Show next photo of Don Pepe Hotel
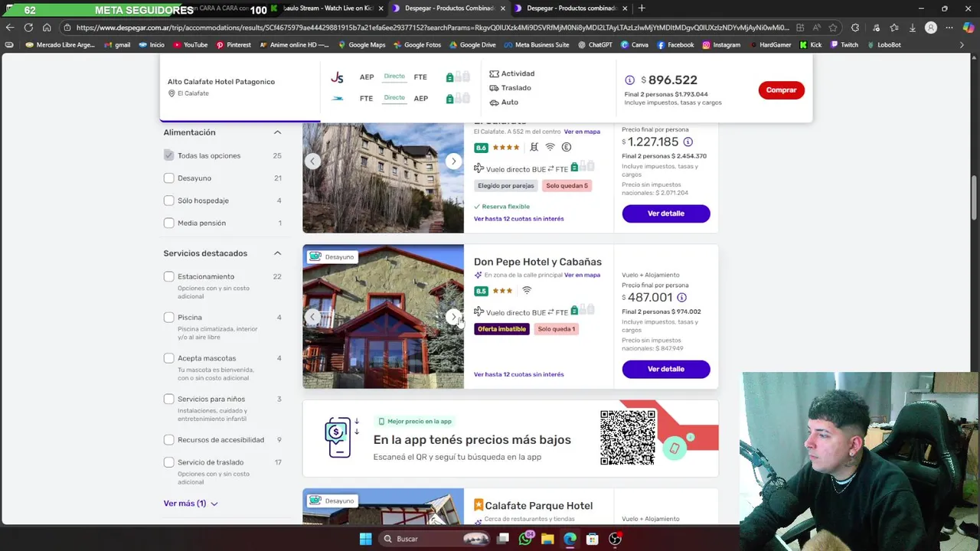Viewport: 980px width, 551px height. click(453, 317)
